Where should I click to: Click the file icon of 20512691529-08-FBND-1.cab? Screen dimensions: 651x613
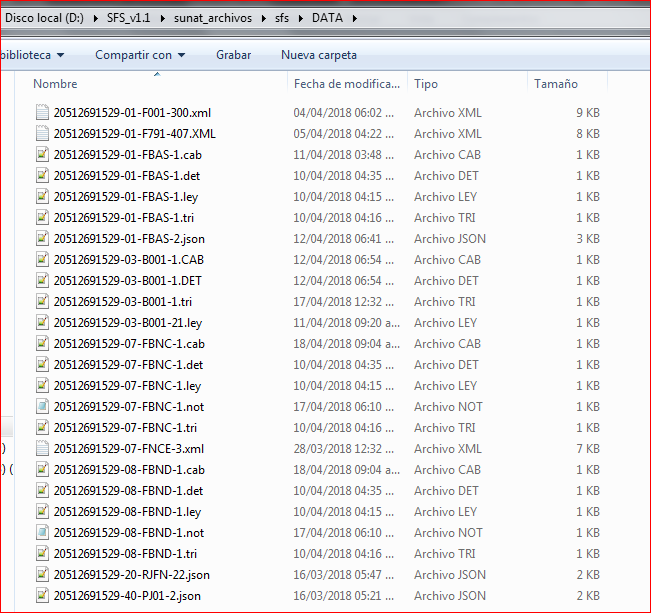[42, 470]
